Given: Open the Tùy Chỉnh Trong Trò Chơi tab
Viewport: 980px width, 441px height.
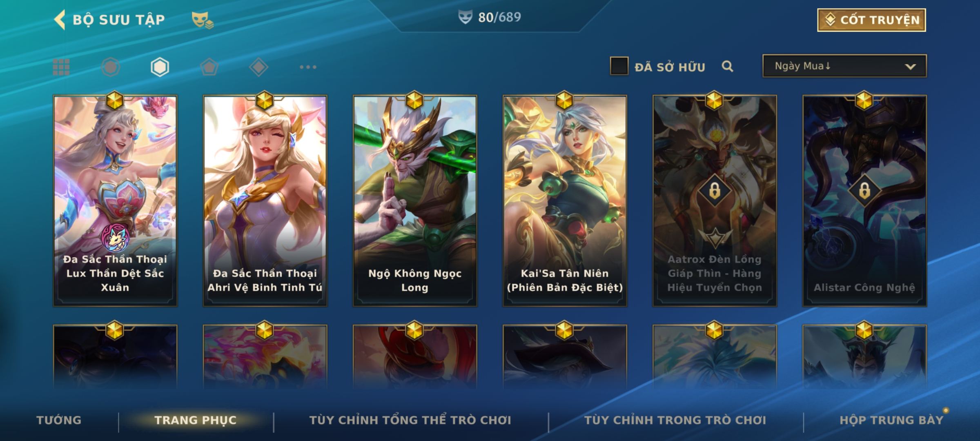Looking at the screenshot, I should 675,420.
